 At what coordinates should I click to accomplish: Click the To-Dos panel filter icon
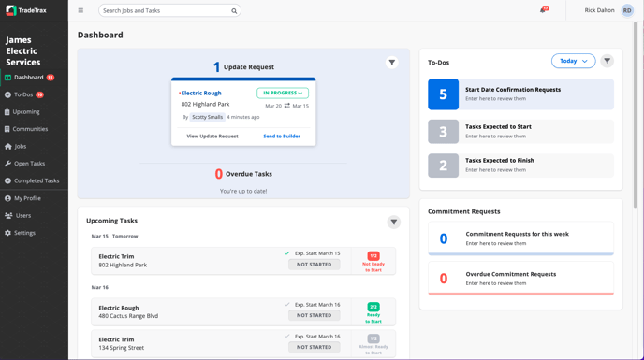(607, 61)
